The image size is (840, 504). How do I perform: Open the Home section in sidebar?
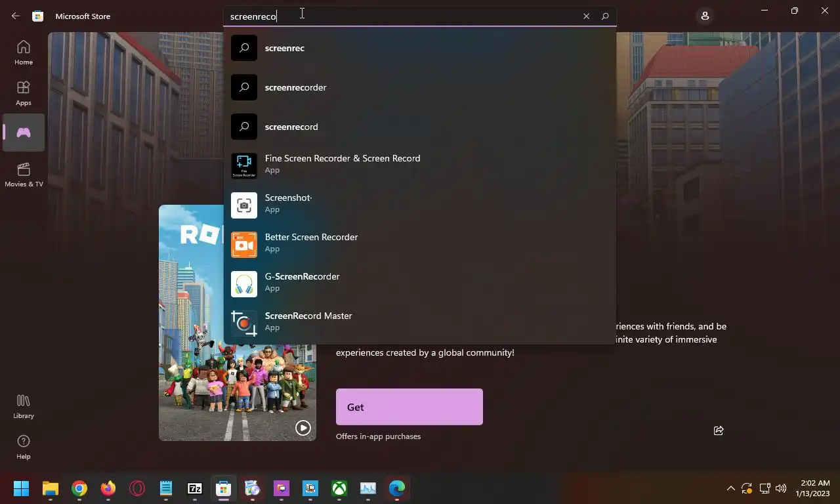(x=24, y=52)
